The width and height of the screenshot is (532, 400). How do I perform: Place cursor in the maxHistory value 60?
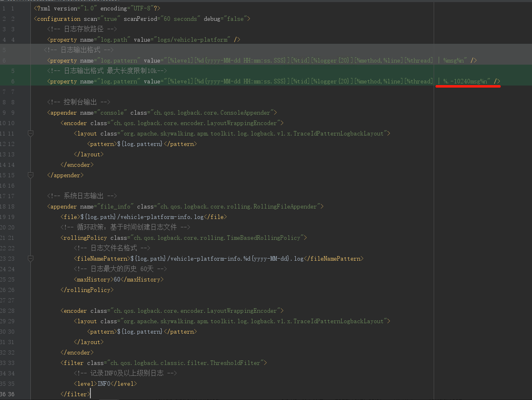point(117,279)
